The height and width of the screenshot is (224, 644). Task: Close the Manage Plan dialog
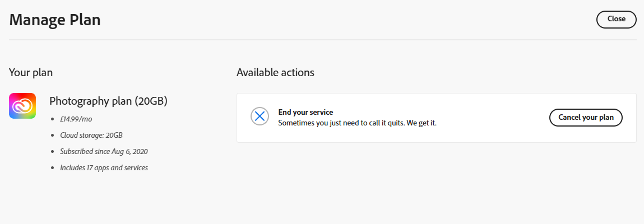coord(616,19)
